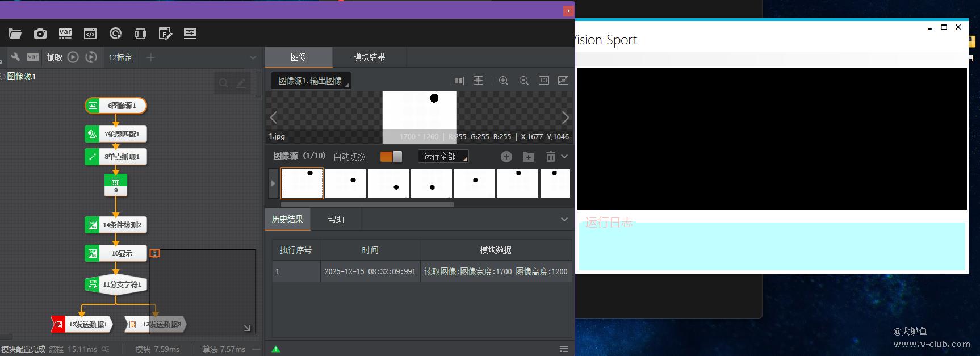
Task: Open the 运行全部 dropdown
Action: (x=443, y=156)
